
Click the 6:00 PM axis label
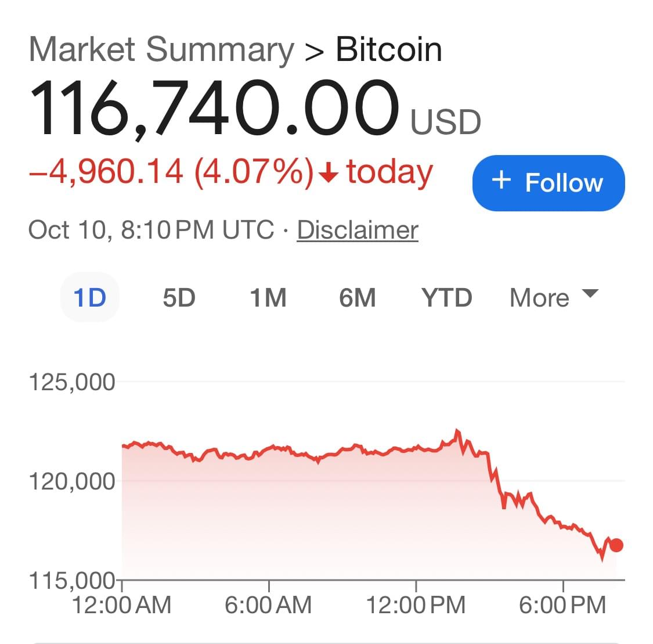coord(562,605)
